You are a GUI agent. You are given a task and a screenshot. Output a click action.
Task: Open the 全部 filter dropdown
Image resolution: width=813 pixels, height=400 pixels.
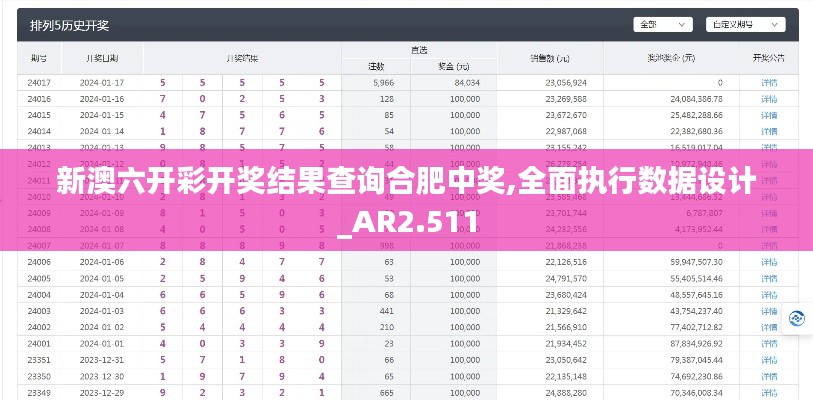point(663,24)
